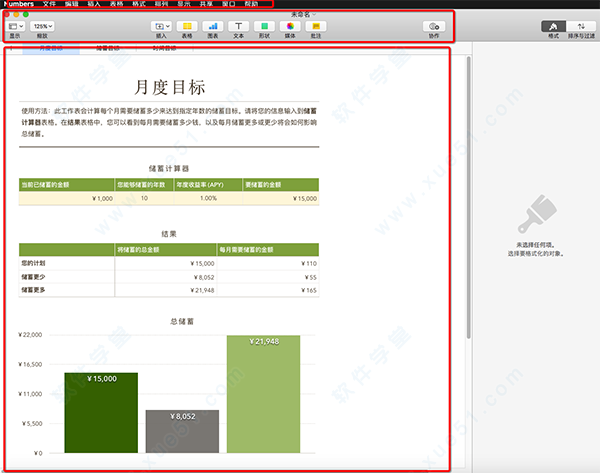
Task: Select the light green ¥21,948 chart bar
Action: coord(264,394)
